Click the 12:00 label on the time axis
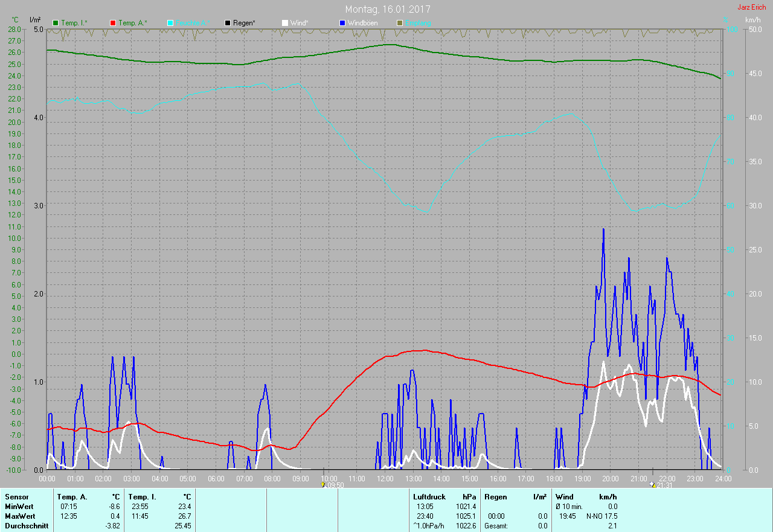This screenshot has height=532, width=773. [385, 478]
